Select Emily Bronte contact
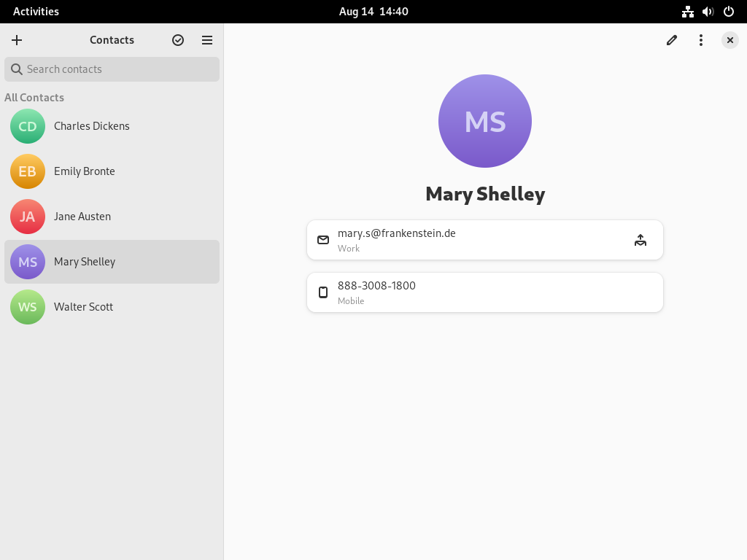 click(x=112, y=171)
